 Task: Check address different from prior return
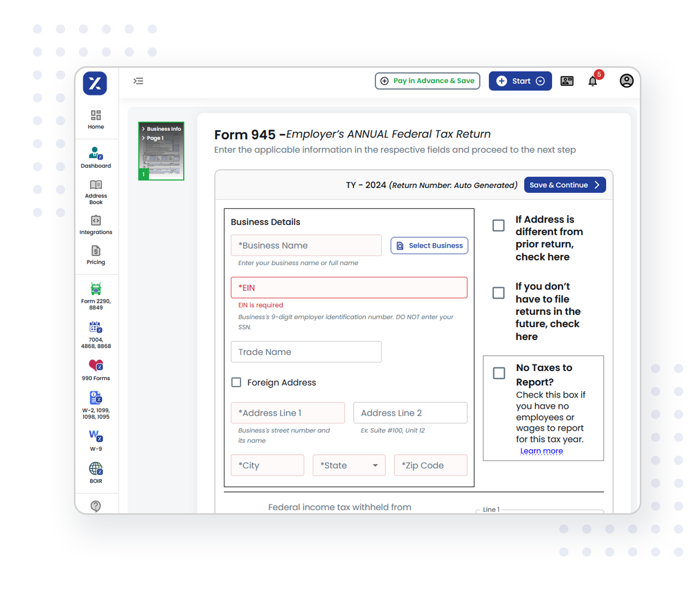(x=498, y=225)
